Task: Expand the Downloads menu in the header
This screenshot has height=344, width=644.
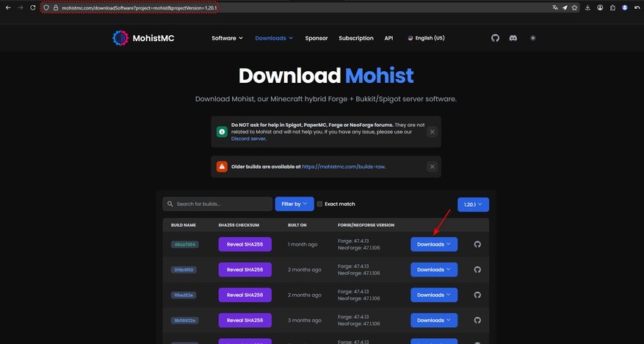Action: [x=274, y=38]
